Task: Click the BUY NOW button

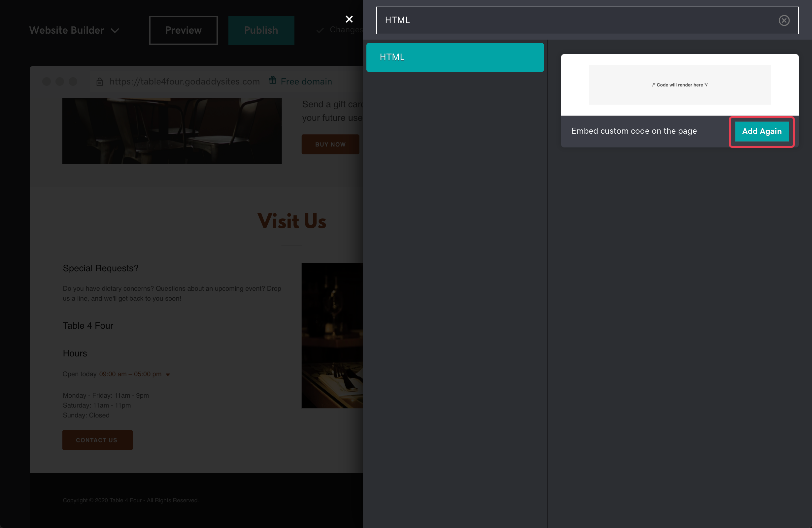Action: pyautogui.click(x=330, y=144)
